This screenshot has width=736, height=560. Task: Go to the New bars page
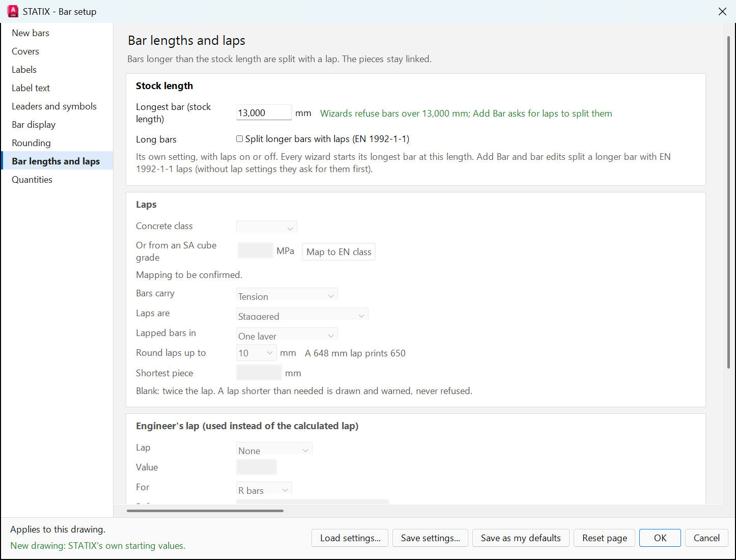click(57, 33)
